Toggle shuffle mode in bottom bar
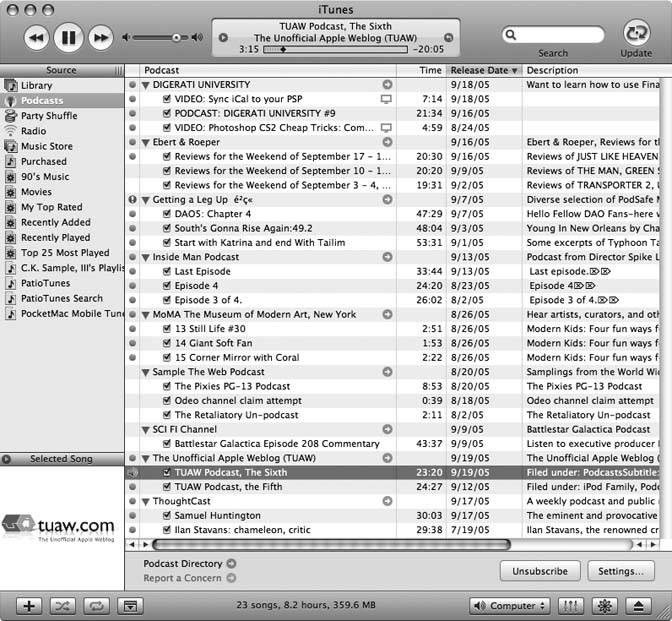This screenshot has height=621, width=672. 64,605
